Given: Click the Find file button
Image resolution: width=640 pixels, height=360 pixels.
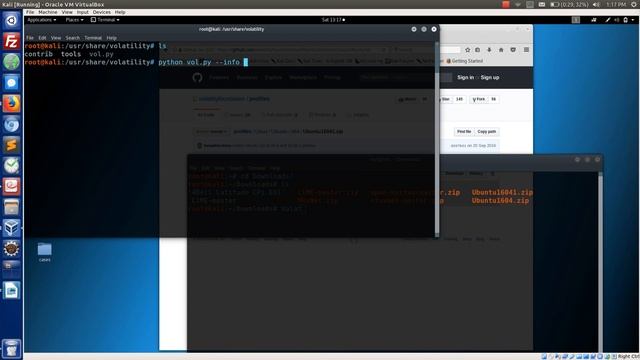Looking at the screenshot, I should point(464,131).
